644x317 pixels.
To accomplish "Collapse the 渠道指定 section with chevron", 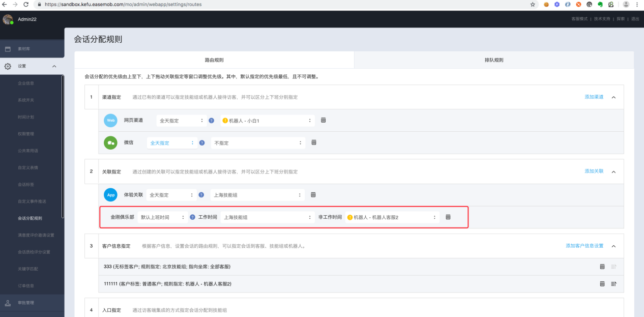I will [x=613, y=97].
